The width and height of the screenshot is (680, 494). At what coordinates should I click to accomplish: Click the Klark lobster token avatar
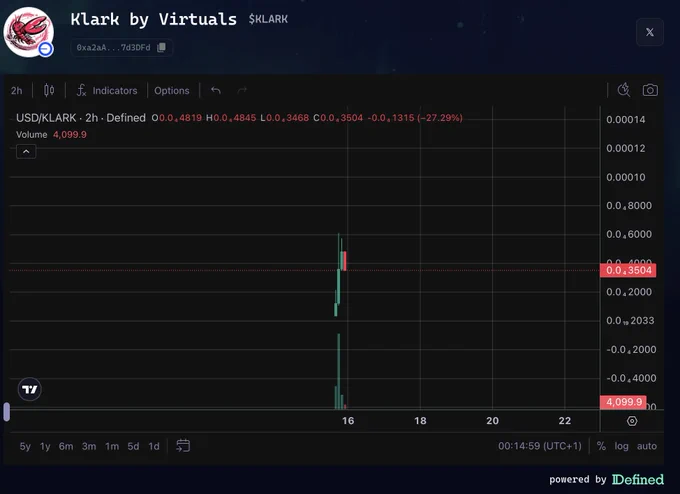tap(29, 32)
